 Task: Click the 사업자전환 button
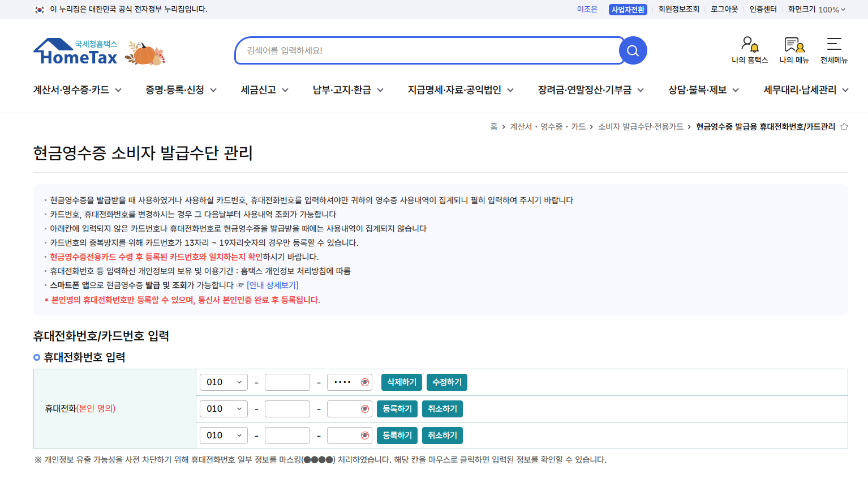tap(627, 9)
